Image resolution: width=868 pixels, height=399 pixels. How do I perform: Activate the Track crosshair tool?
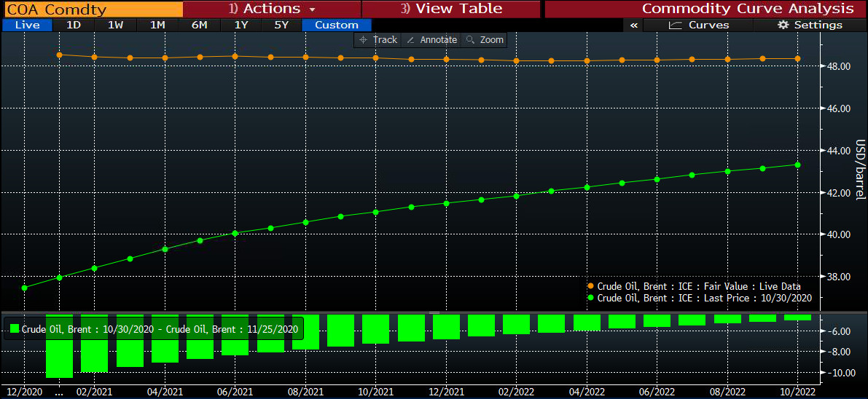378,40
